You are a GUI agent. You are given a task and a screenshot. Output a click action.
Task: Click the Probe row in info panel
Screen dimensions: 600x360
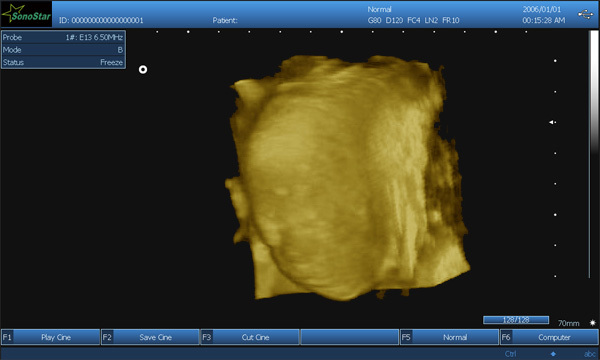pyautogui.click(x=63, y=37)
